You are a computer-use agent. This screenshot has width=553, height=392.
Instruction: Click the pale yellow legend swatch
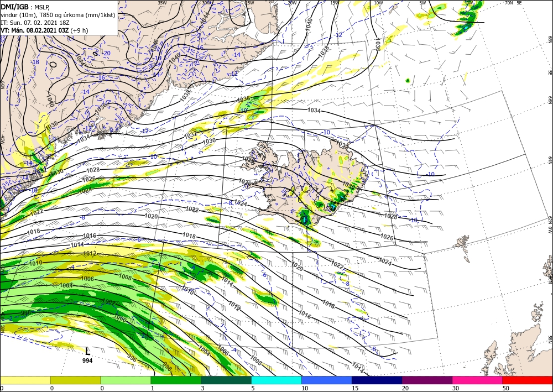25,380
